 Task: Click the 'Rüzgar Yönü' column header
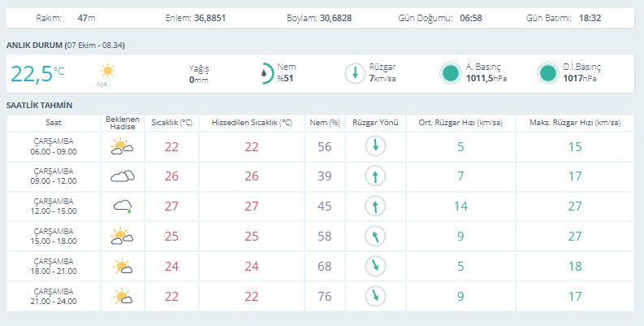[375, 123]
